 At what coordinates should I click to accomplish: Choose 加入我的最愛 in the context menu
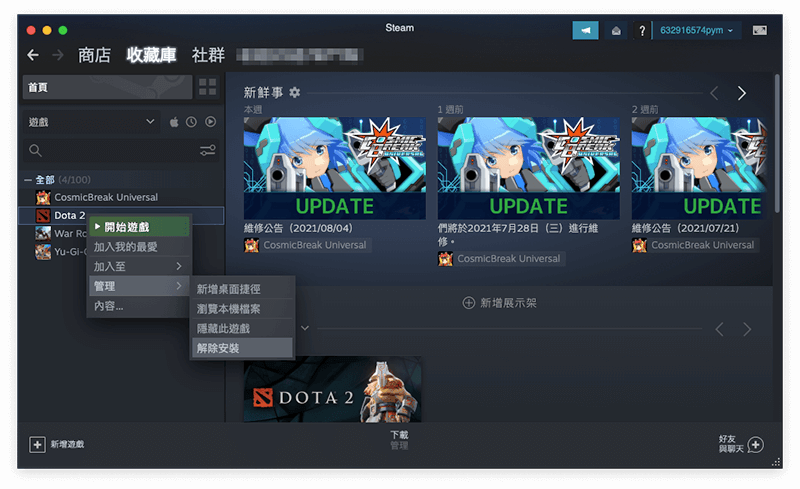[x=138, y=247]
